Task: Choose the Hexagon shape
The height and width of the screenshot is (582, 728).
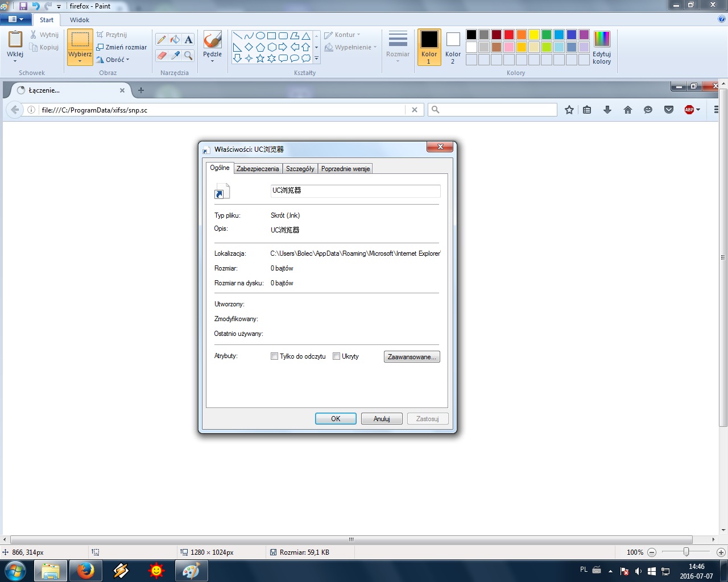Action: (x=272, y=47)
